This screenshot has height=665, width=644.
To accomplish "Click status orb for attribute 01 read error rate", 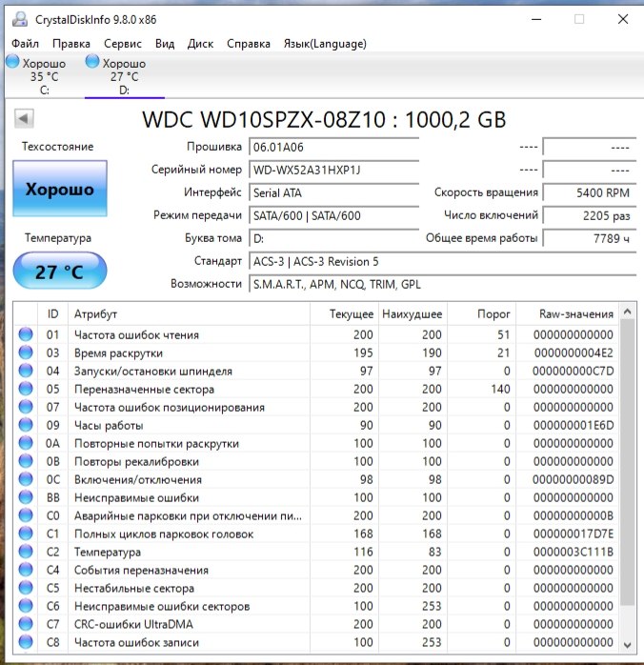I will pos(26,334).
